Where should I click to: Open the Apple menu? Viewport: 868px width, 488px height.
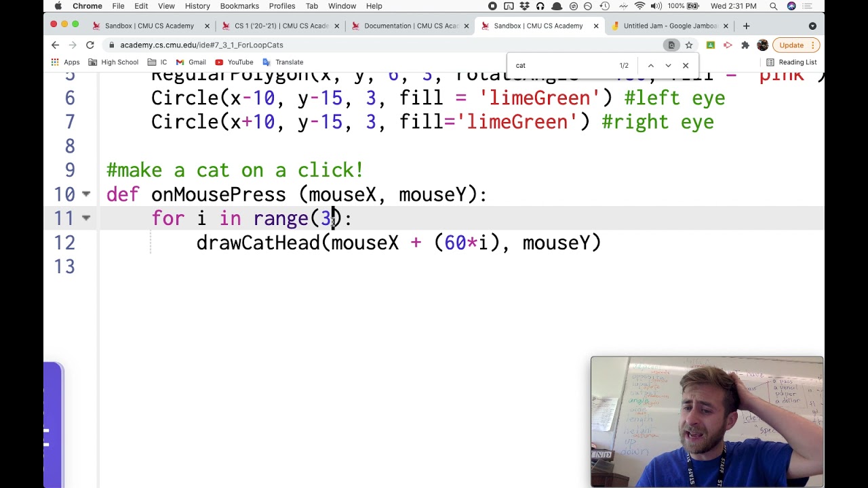(x=58, y=6)
